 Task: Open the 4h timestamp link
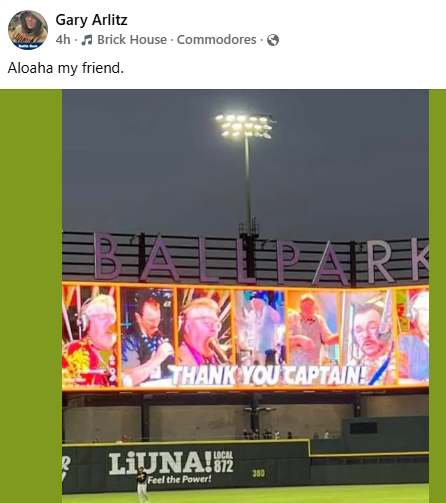point(63,40)
